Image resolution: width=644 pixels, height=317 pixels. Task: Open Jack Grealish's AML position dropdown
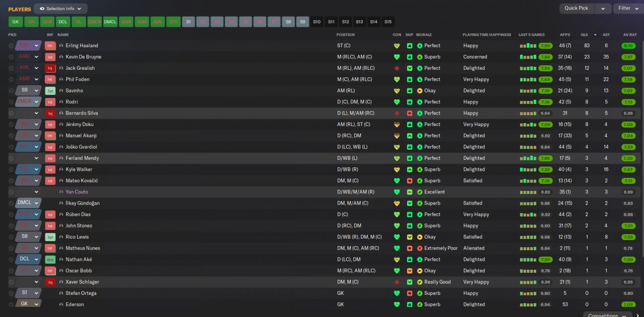36,68
